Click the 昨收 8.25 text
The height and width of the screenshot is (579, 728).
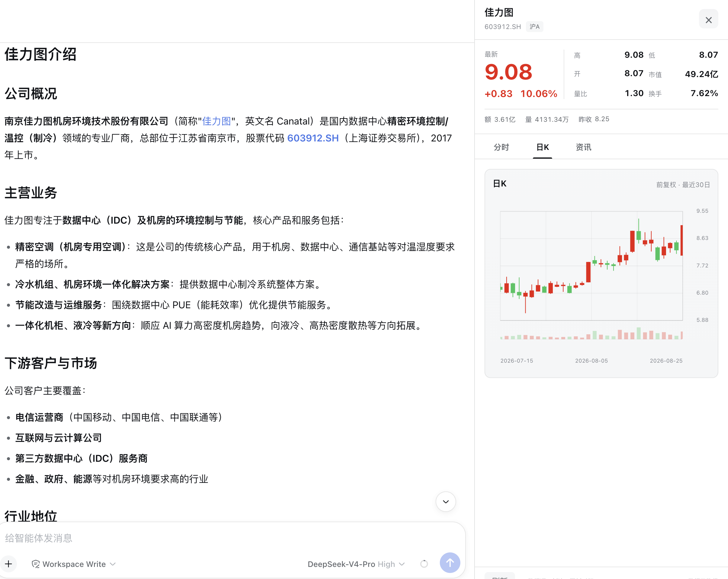594,119
